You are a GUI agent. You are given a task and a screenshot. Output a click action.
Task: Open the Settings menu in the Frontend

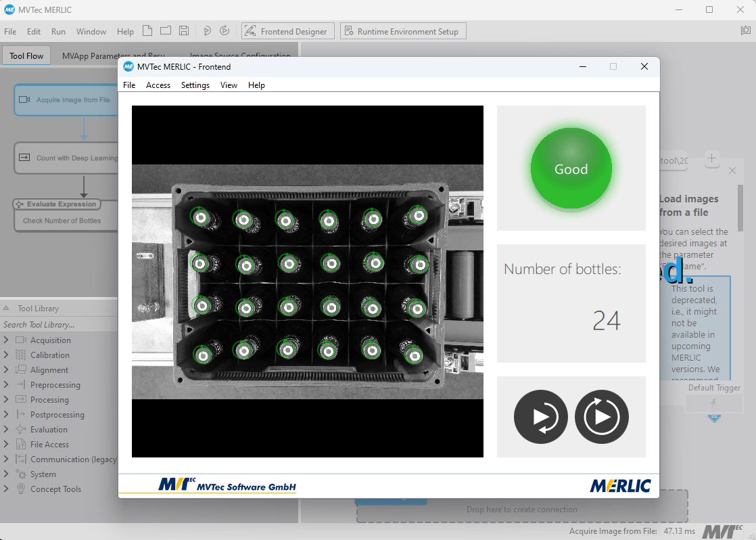click(x=195, y=85)
